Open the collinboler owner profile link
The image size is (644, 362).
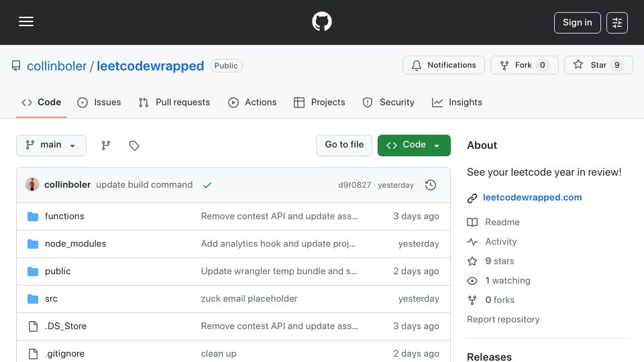click(56, 66)
